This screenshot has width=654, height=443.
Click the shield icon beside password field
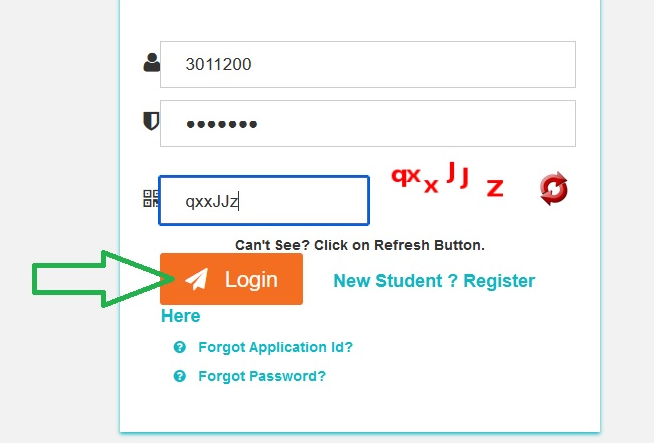coord(151,121)
